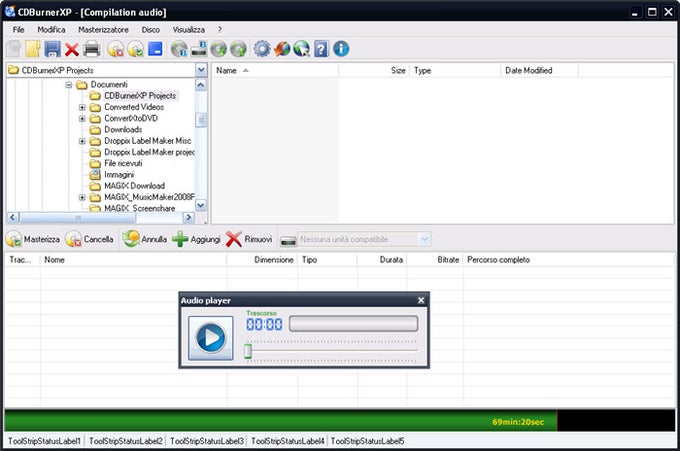Click the erase disc toolbar icon
The height and width of the screenshot is (451, 680).
pyautogui.click(x=116, y=49)
